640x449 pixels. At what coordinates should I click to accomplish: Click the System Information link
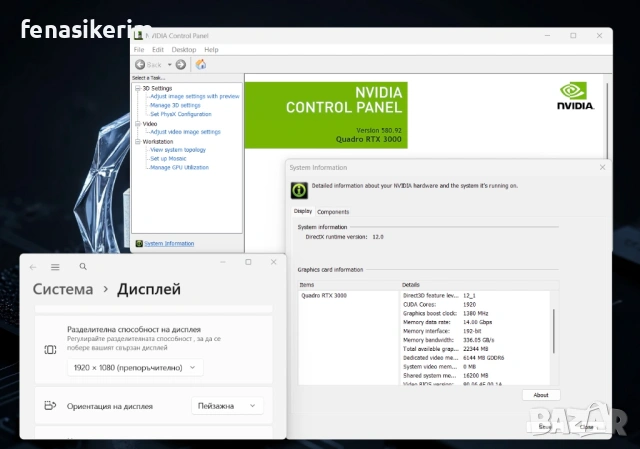pyautogui.click(x=169, y=243)
